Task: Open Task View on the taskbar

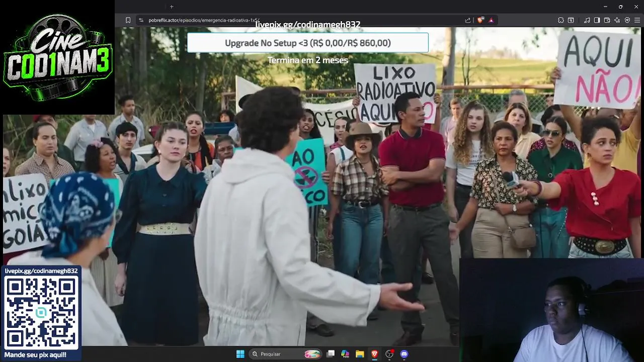Action: click(331, 354)
